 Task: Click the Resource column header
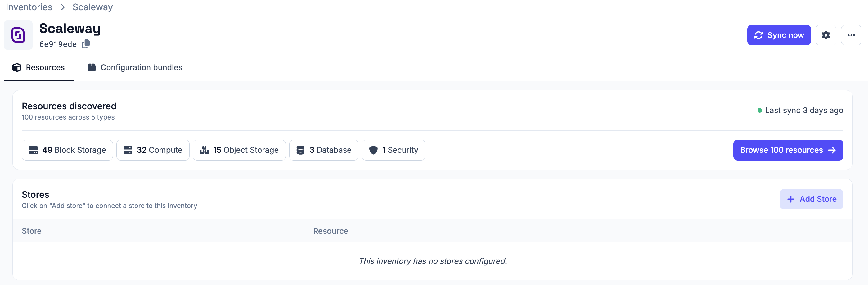click(331, 231)
